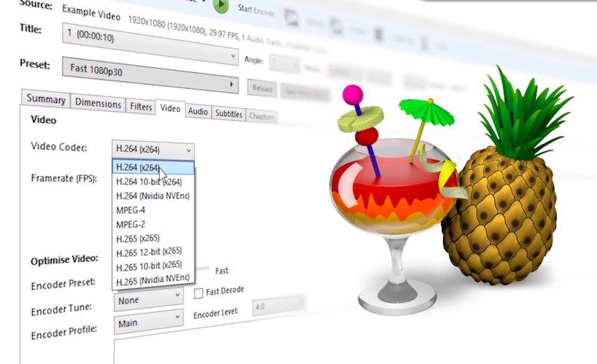Image resolution: width=597 pixels, height=364 pixels.
Task: Enable the Fast Decode checkbox
Action: coord(199,293)
